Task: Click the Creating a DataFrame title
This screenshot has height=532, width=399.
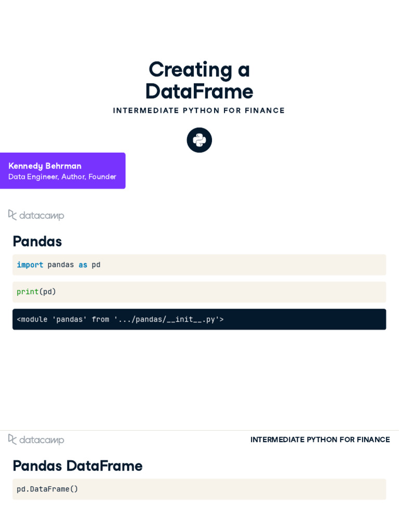Action: (199, 81)
